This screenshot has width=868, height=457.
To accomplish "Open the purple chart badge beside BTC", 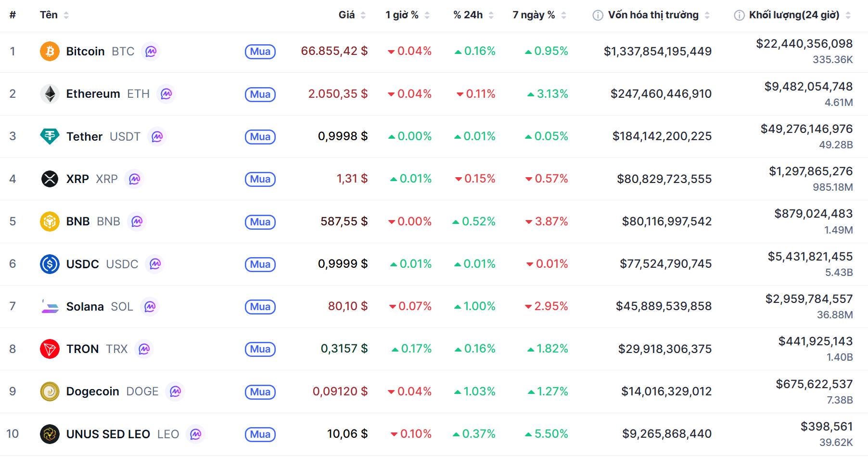I will (151, 52).
